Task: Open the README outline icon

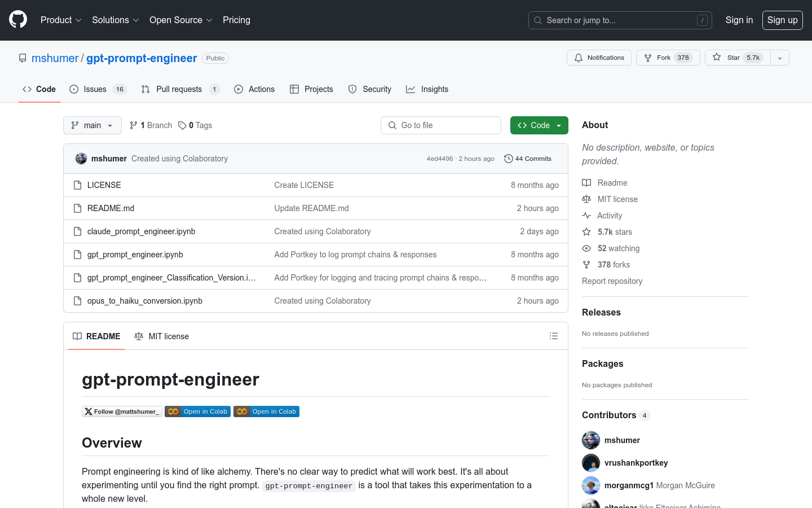Action: tap(554, 336)
